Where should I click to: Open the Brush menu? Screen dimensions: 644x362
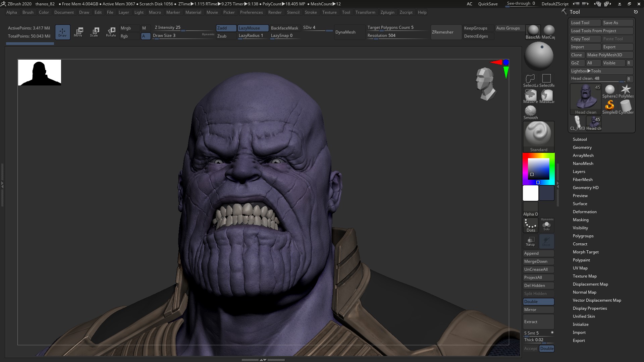click(x=28, y=12)
